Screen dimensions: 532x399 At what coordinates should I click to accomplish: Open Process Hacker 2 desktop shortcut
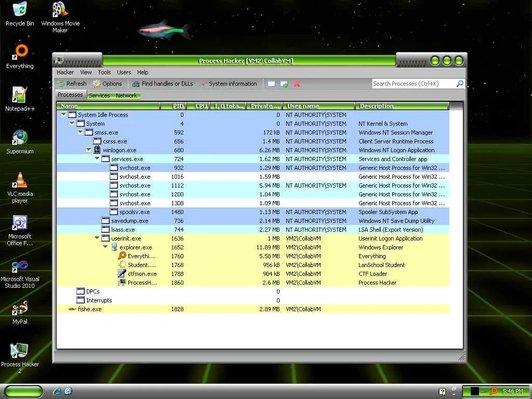coord(20,358)
